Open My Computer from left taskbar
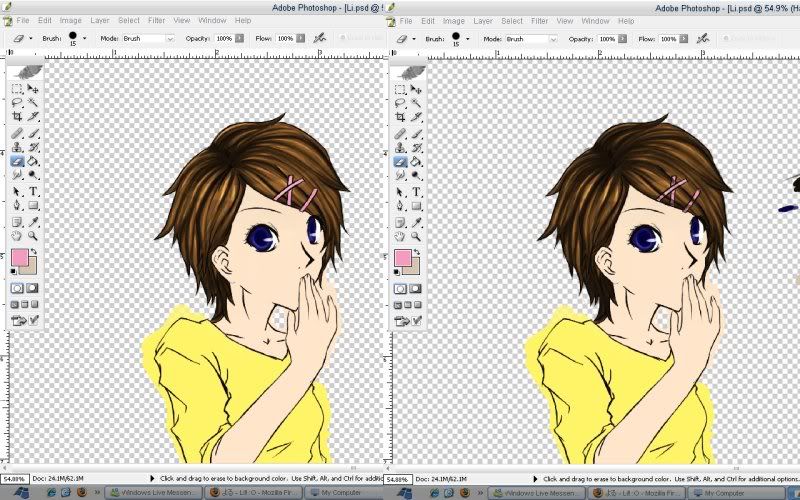 [343, 493]
